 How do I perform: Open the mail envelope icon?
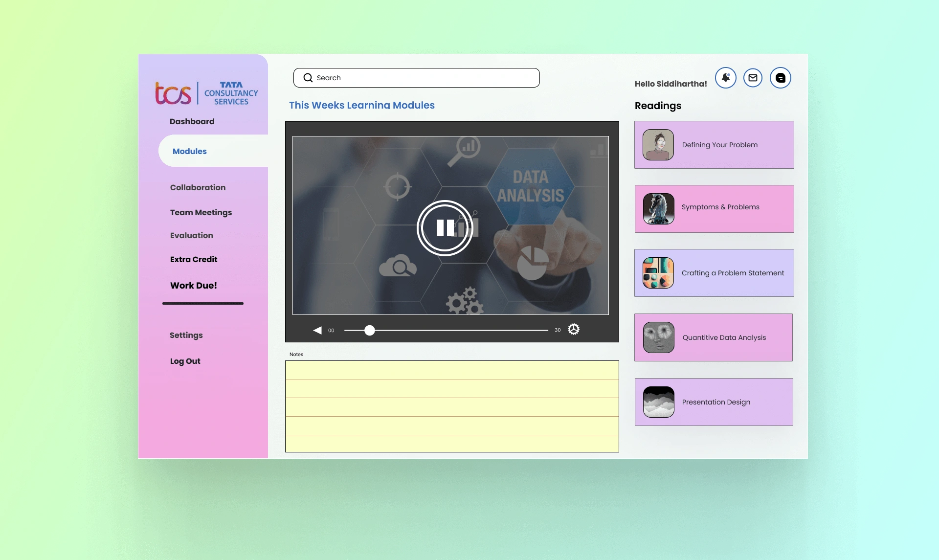pos(753,78)
